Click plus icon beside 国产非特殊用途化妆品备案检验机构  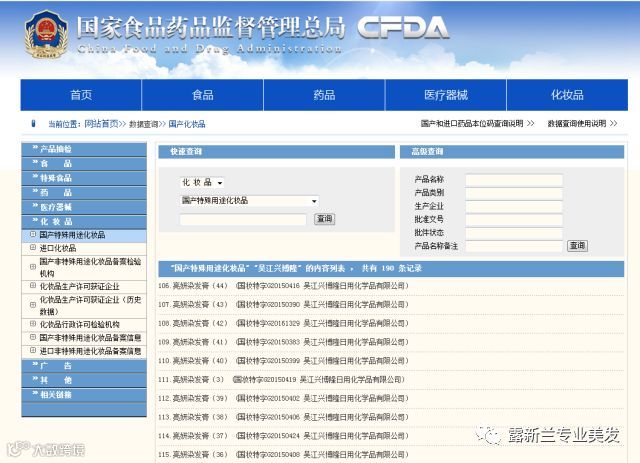click(x=33, y=267)
